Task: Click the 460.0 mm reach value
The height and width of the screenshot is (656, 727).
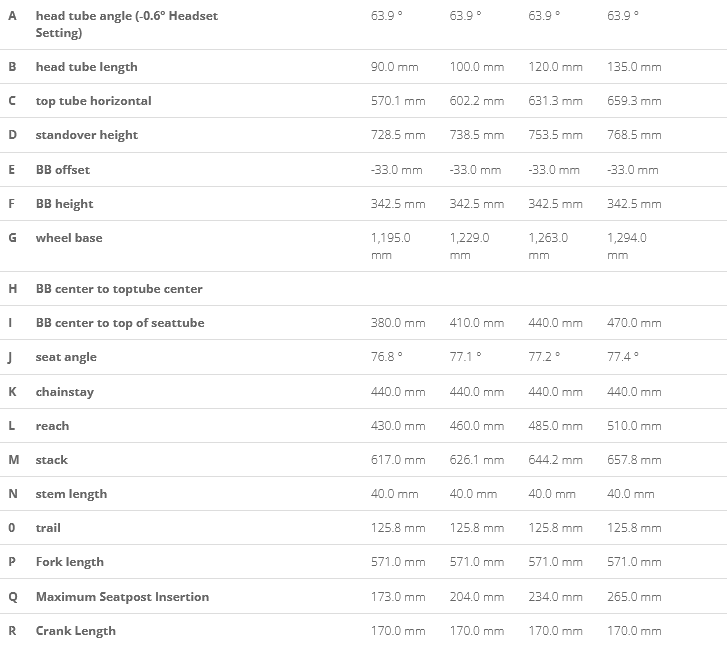Action: tap(477, 426)
